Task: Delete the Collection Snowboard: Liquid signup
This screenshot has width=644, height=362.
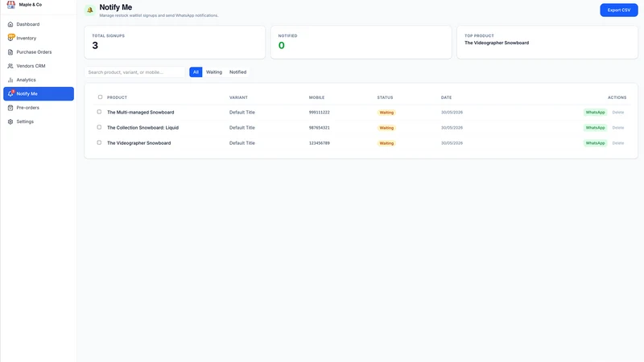Action: click(x=618, y=128)
